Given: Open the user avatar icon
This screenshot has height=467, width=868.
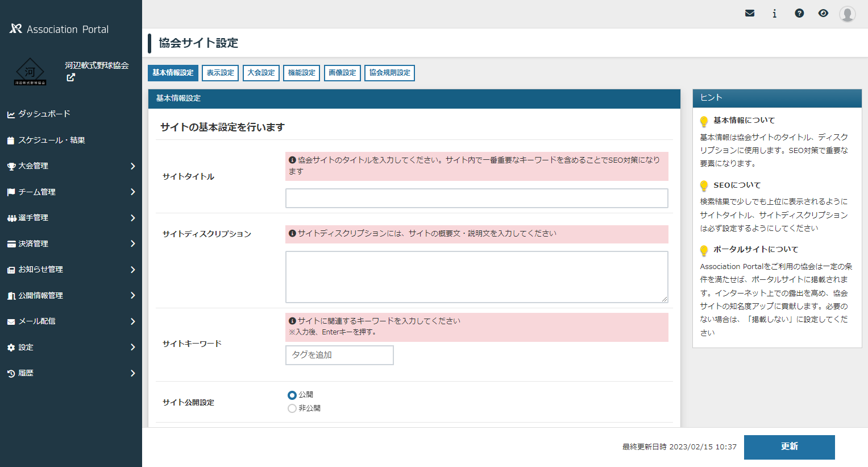Looking at the screenshot, I should click(847, 14).
